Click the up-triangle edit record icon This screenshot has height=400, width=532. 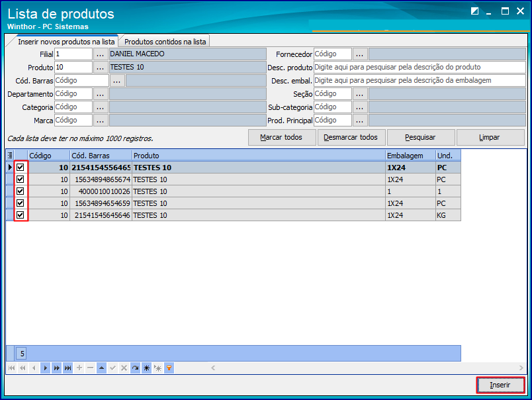click(101, 368)
